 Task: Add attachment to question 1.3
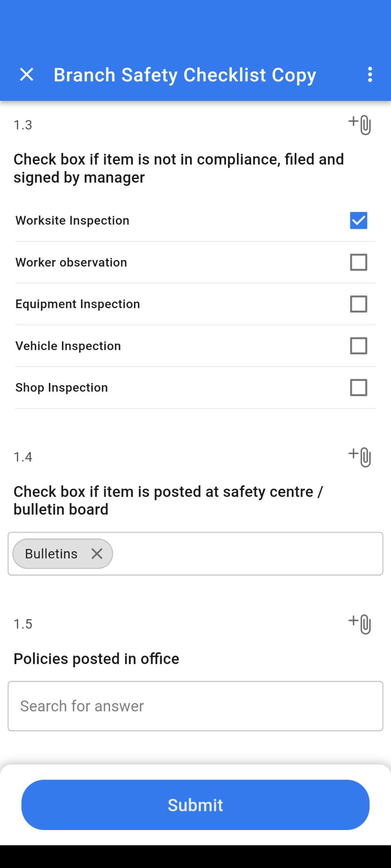360,125
